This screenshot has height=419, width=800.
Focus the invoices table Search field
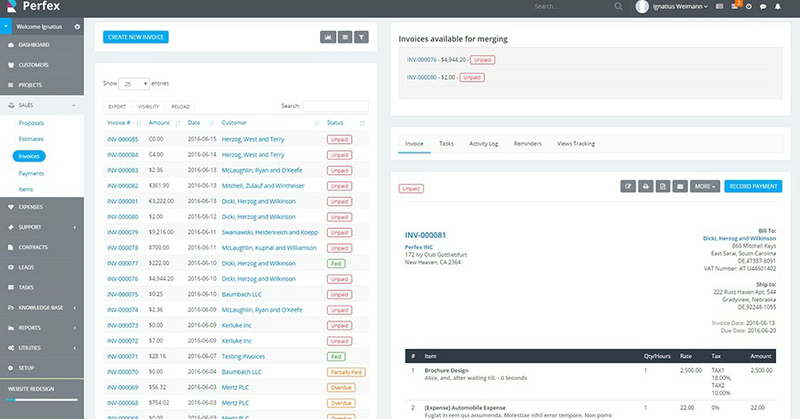(x=337, y=105)
